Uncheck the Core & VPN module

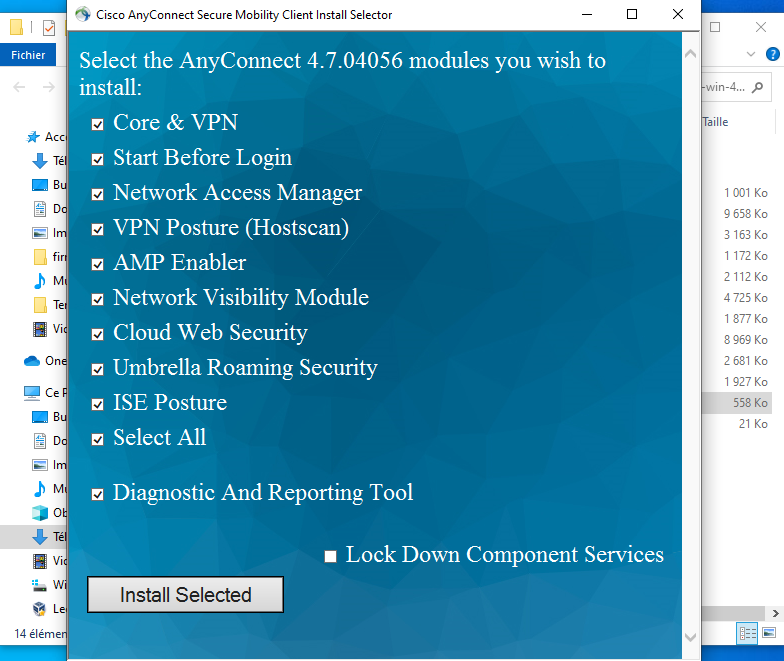tap(97, 124)
